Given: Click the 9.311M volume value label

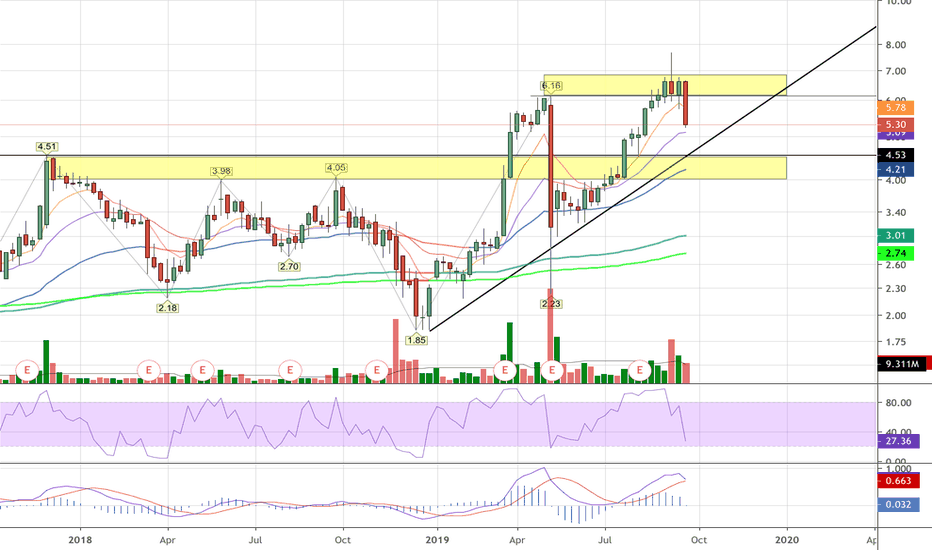Looking at the screenshot, I should [902, 364].
